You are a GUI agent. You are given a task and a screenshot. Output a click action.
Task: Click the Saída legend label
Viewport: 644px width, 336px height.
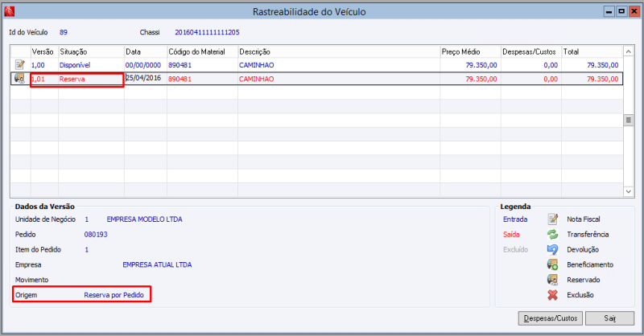[x=511, y=235]
